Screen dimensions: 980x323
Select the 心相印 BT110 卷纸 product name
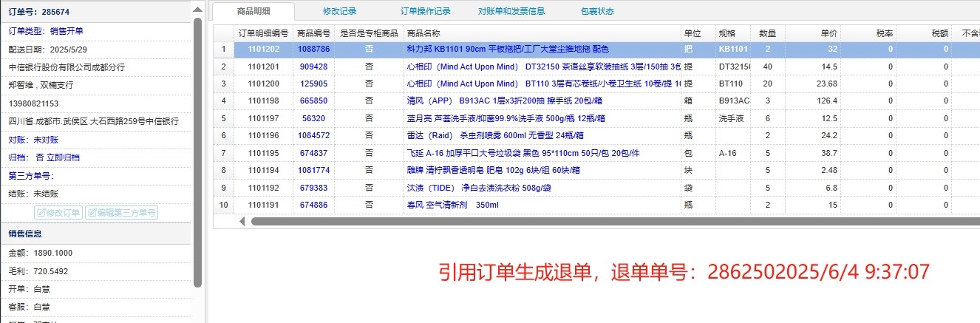coord(542,84)
